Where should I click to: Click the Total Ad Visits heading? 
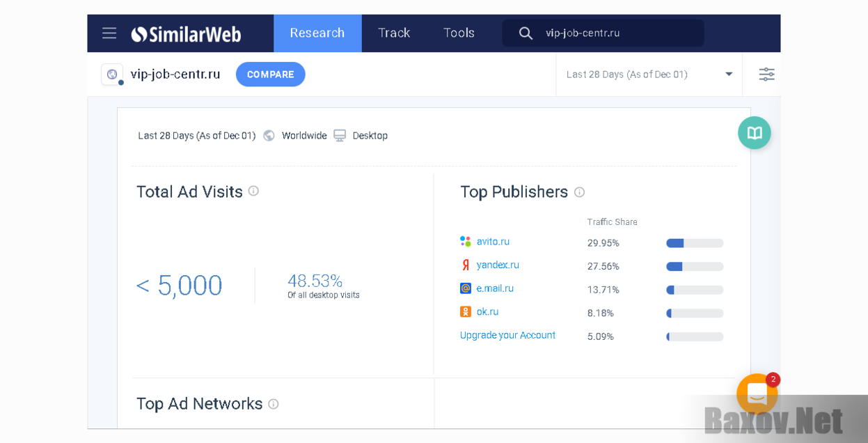coord(189,192)
